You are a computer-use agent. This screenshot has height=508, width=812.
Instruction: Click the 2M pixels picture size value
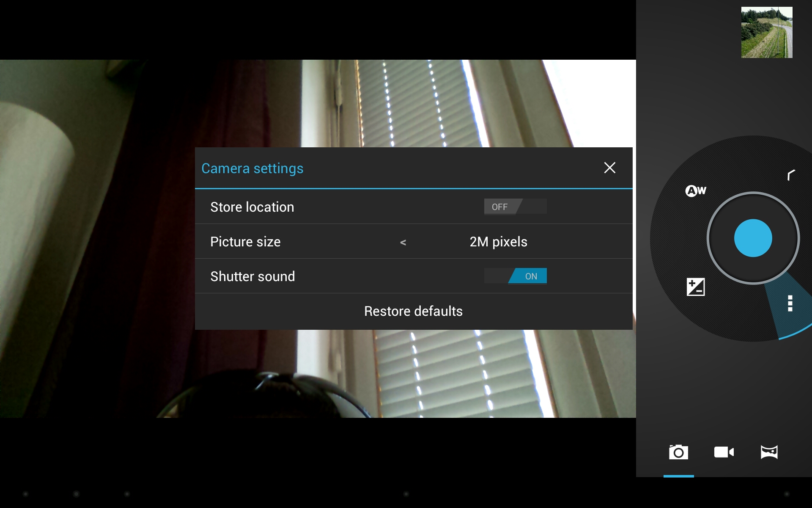pos(498,242)
